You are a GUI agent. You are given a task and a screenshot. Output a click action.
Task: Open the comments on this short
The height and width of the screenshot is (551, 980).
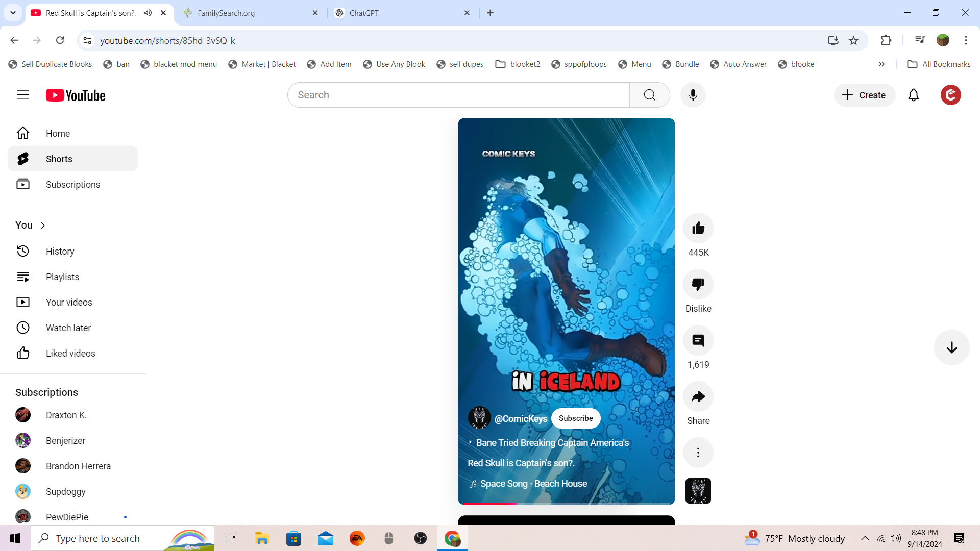tap(698, 340)
